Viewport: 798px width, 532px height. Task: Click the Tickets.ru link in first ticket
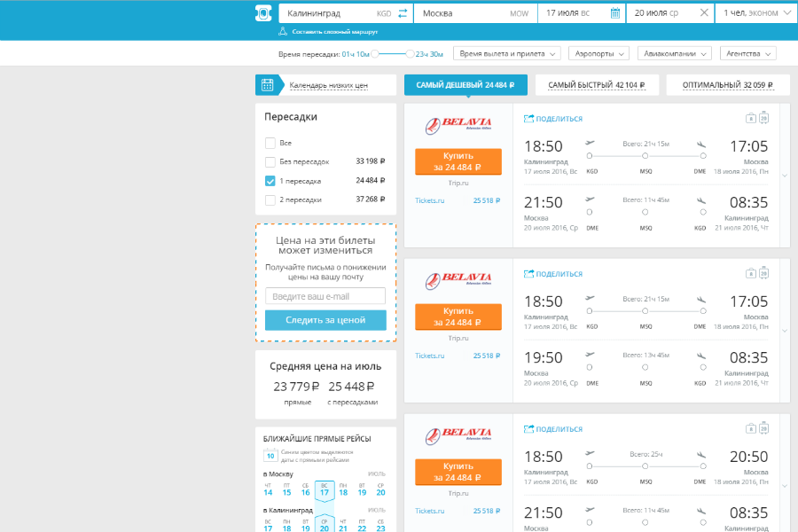429,200
